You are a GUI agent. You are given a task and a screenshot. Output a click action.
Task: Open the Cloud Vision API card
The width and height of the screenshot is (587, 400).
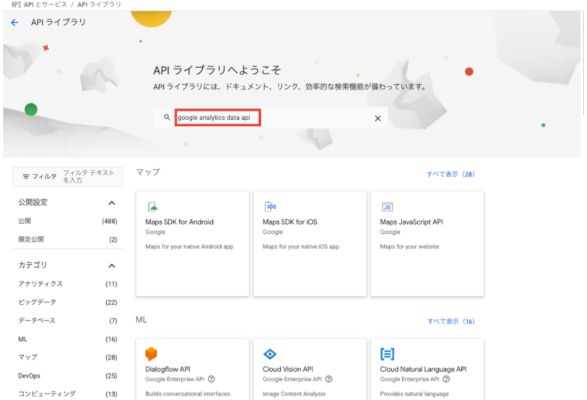[x=310, y=369]
